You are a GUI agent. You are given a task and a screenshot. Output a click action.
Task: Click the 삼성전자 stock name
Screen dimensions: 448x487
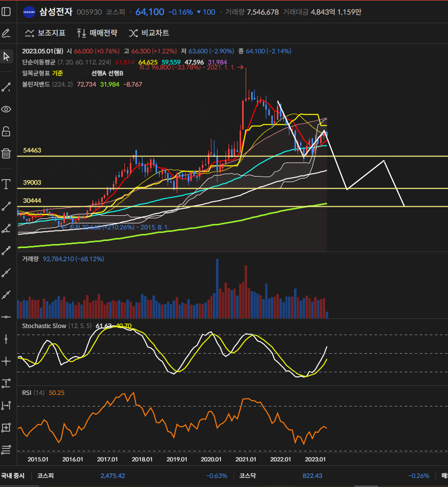point(56,12)
